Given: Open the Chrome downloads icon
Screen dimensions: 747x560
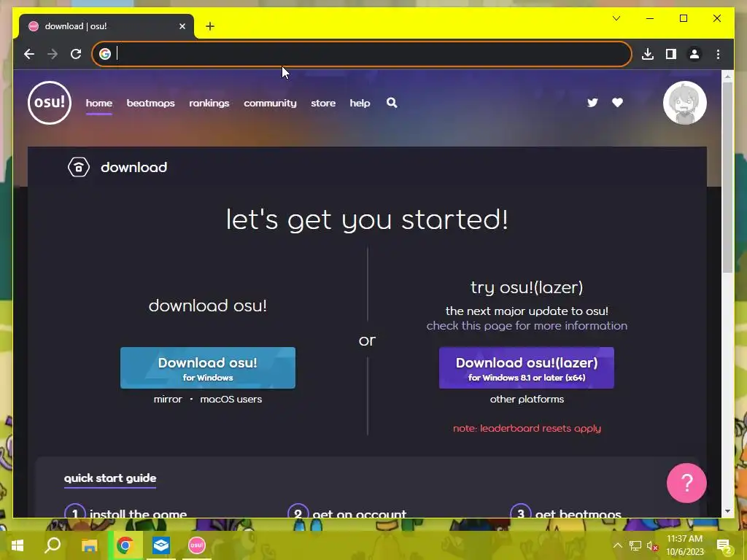Looking at the screenshot, I should tap(648, 54).
